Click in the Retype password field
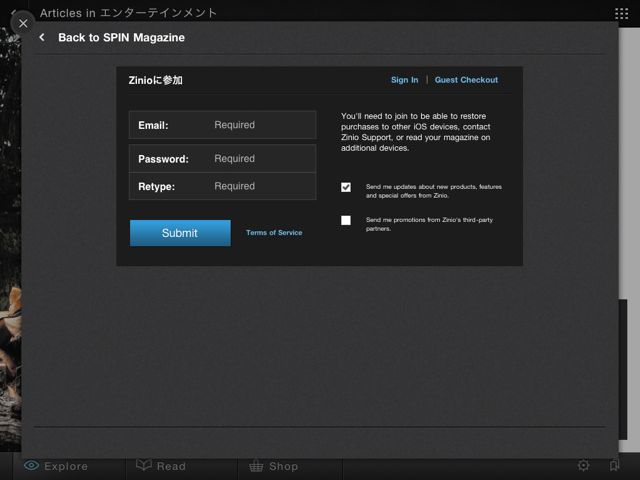 [222, 186]
